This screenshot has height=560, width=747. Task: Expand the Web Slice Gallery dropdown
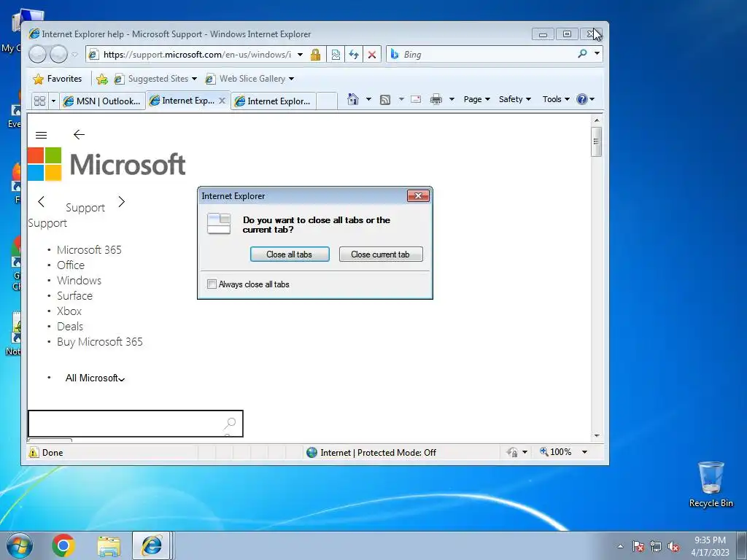[292, 79]
